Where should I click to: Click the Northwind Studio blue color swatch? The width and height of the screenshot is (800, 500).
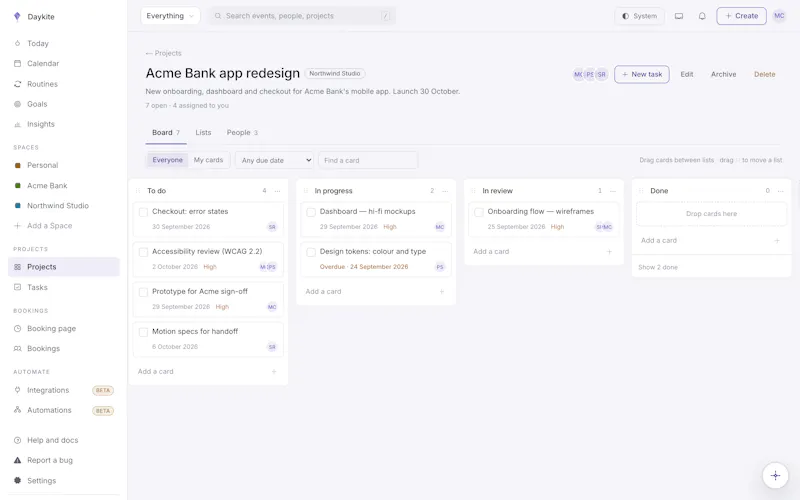(17, 206)
